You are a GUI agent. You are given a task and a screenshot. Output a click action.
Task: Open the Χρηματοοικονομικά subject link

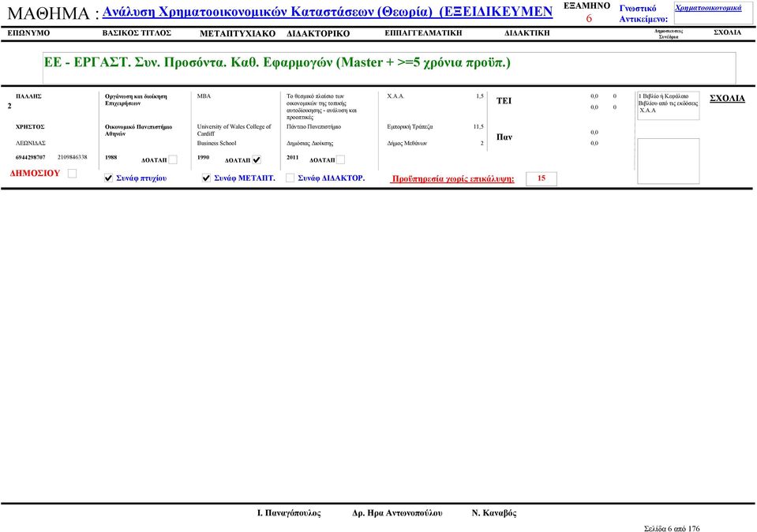pyautogui.click(x=708, y=8)
